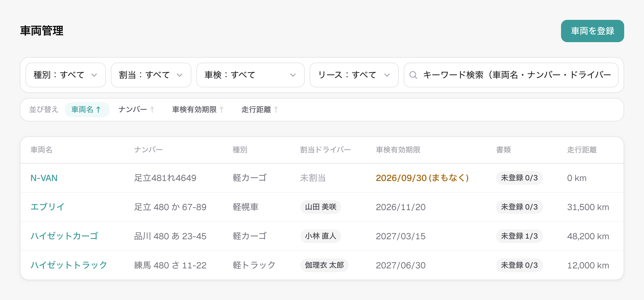The height and width of the screenshot is (300, 644).
Task: Click driver chip 小林 直人
Action: coord(321,236)
